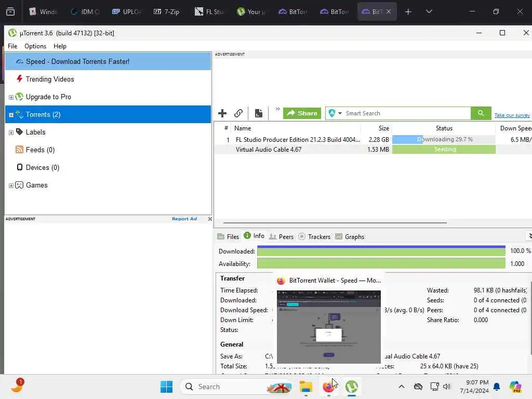
Task: Click the Availability bar
Action: [x=381, y=263]
